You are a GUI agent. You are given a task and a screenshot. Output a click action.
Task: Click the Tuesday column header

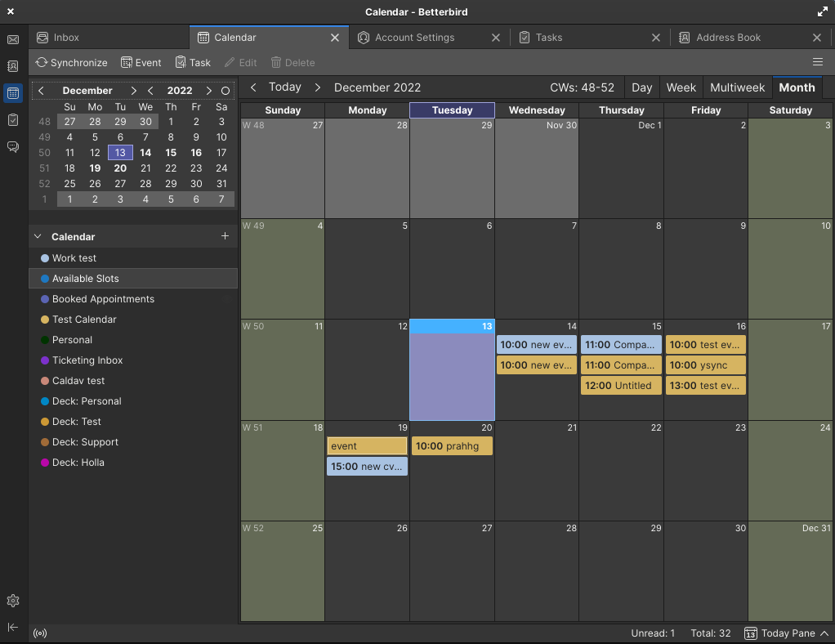tap(452, 110)
